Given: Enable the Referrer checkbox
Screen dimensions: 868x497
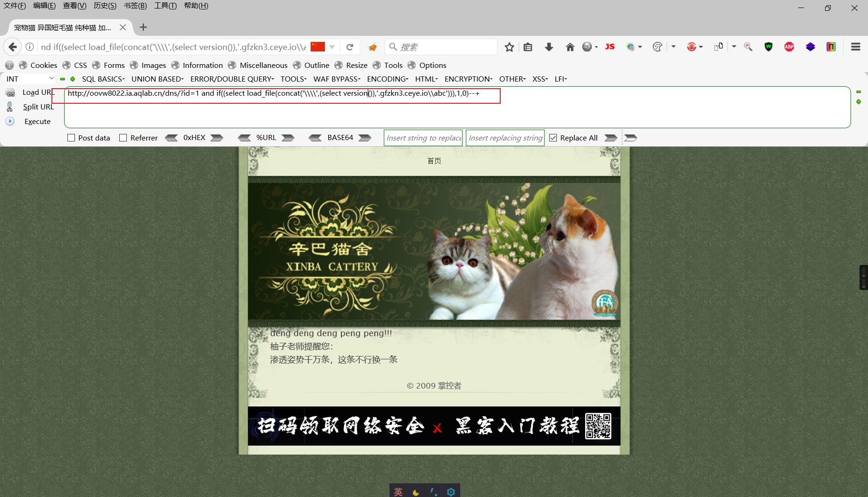Looking at the screenshot, I should pos(124,138).
